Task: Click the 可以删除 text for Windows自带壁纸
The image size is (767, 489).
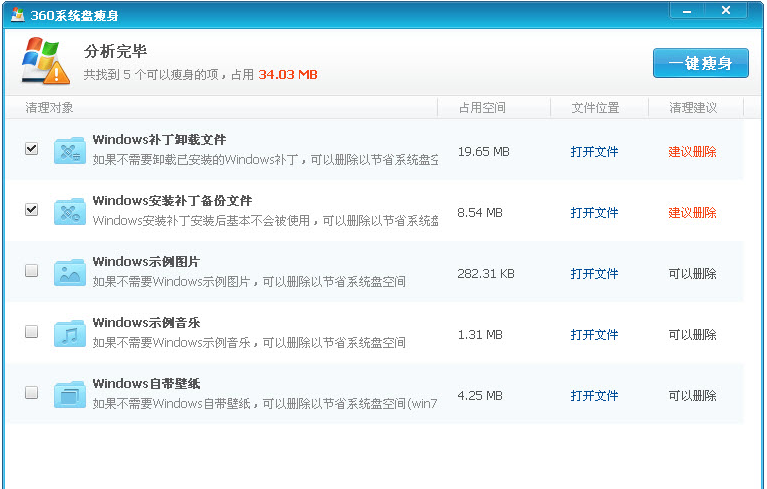Action: tap(692, 396)
